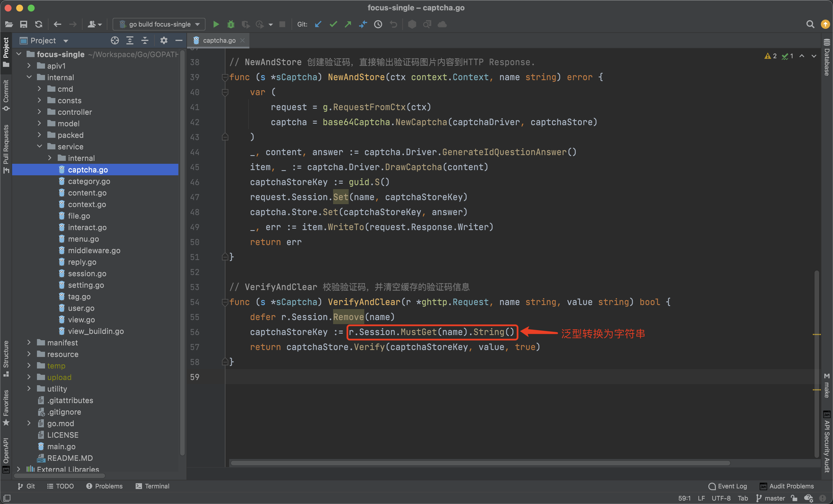833x504 pixels.
Task: Expand the manifest folder
Action: pos(29,343)
